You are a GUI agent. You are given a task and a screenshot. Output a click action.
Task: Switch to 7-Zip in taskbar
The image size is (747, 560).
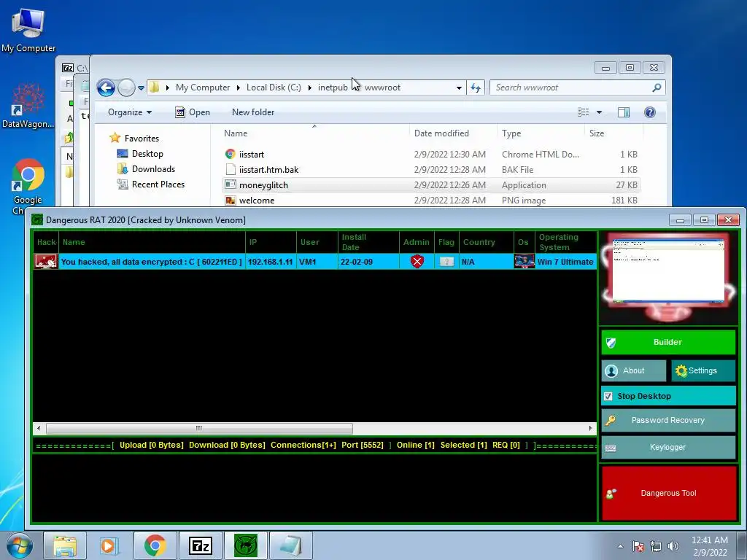200,545
